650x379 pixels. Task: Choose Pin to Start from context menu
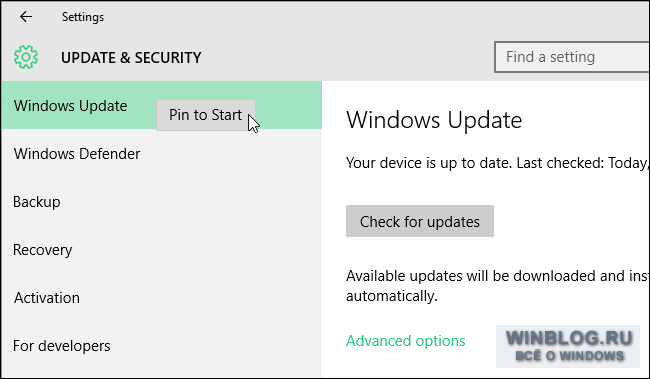tap(206, 115)
